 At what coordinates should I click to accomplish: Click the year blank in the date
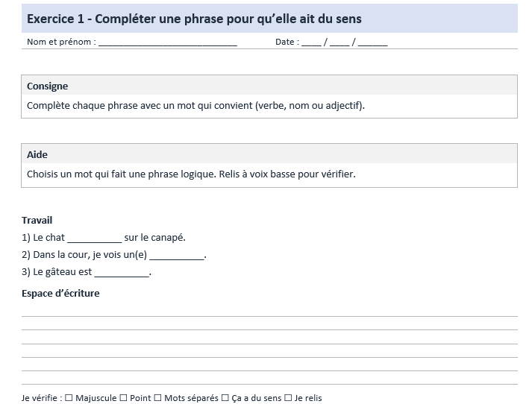[x=372, y=43]
